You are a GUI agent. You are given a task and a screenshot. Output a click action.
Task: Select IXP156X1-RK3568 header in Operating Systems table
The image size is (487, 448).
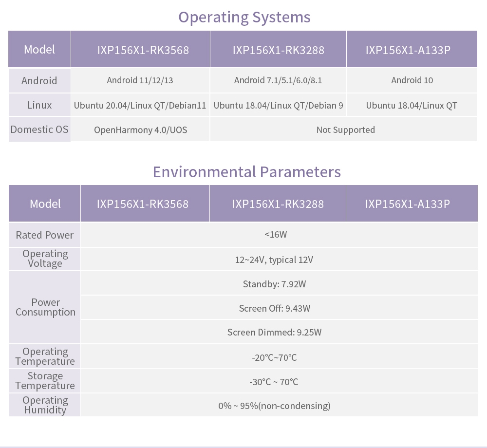click(140, 49)
